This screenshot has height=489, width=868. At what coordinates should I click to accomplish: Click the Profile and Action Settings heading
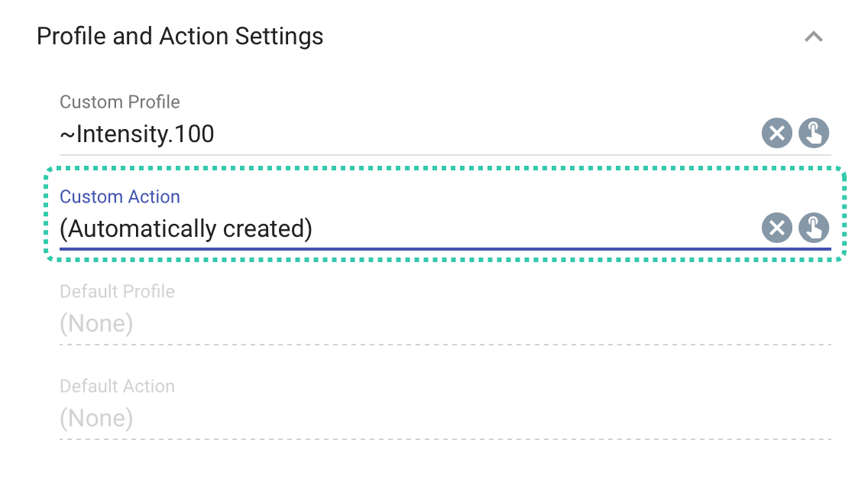(180, 36)
